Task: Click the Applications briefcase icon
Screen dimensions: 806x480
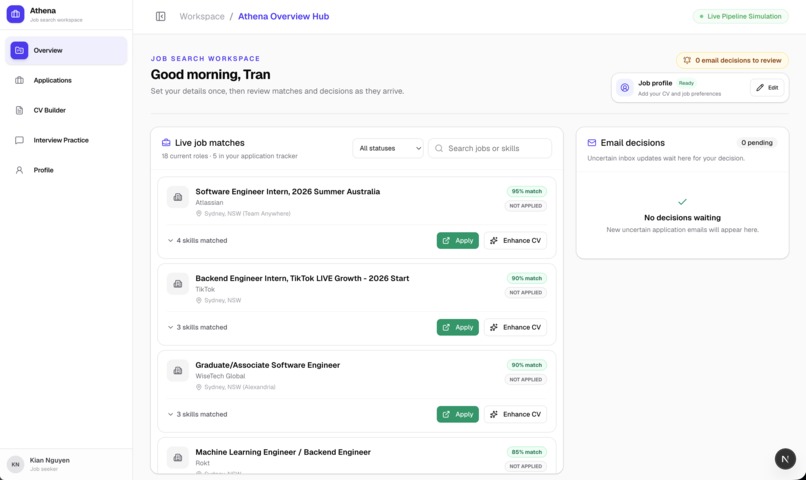Action: [x=20, y=80]
